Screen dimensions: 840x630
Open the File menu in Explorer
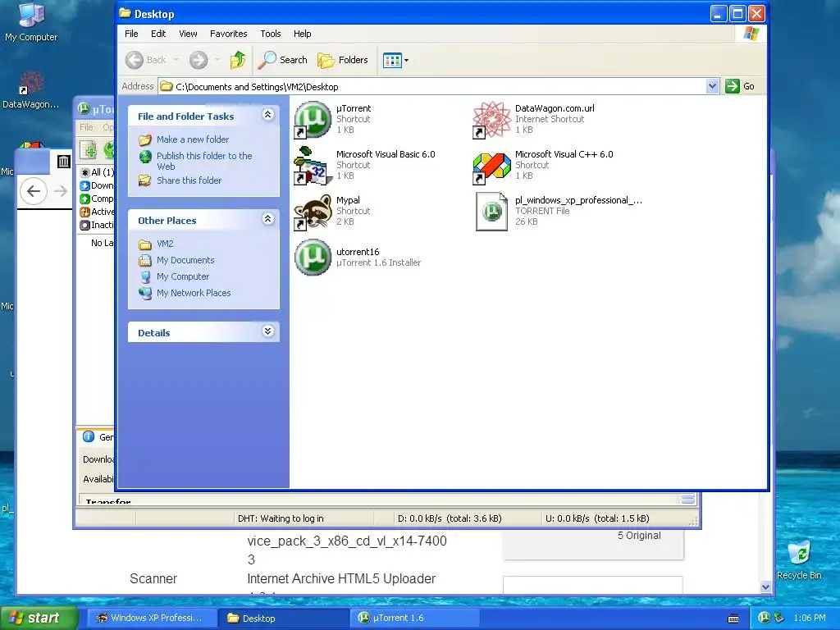click(x=131, y=34)
